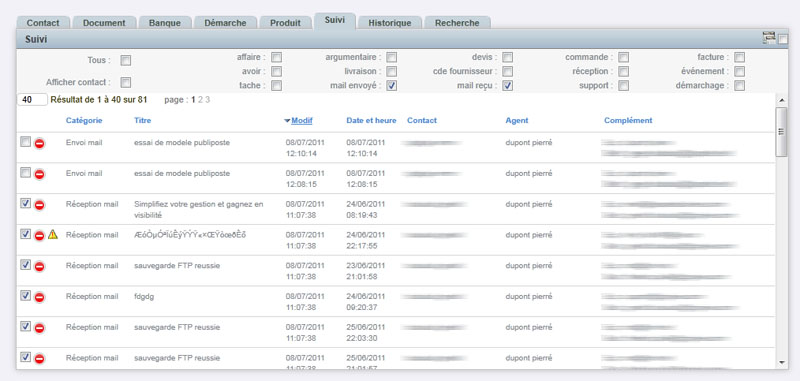The width and height of the screenshot is (800, 381).
Task: Enable 'argumentaire' filter
Action: coord(391,57)
